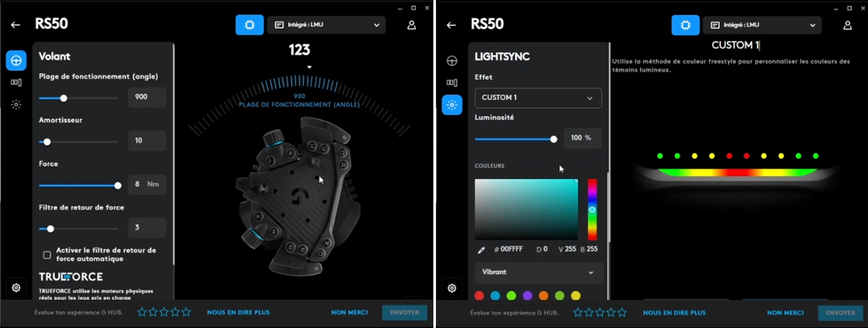Screen dimensions: 868x328
Task: Click small triangle under 123 value
Action: click(309, 67)
